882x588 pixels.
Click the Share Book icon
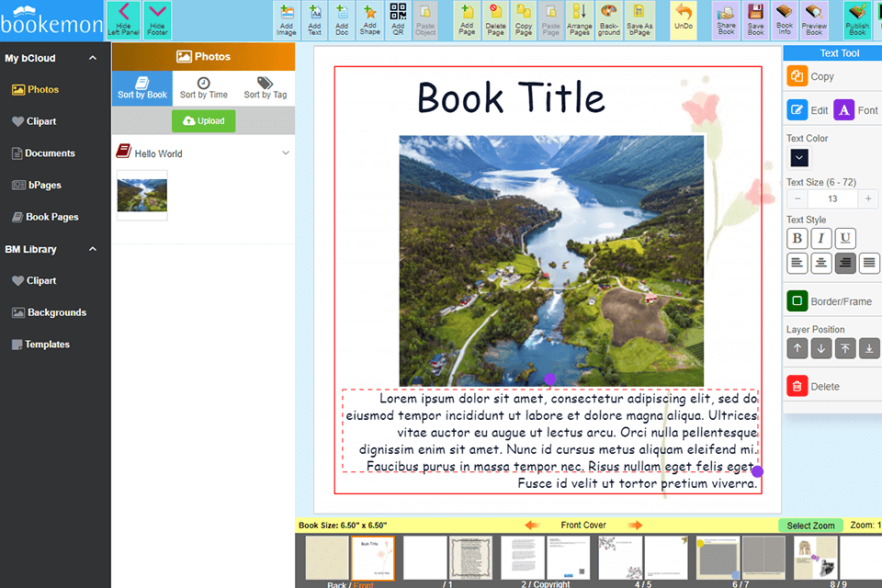726,19
